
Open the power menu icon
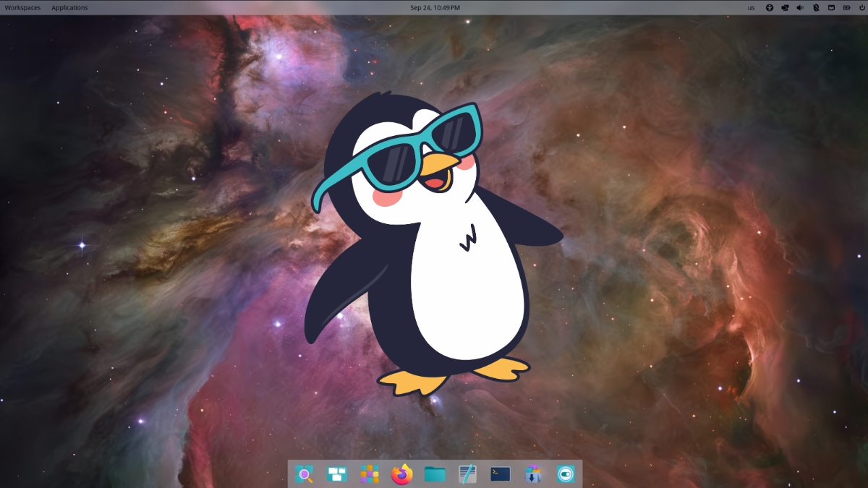(x=862, y=8)
